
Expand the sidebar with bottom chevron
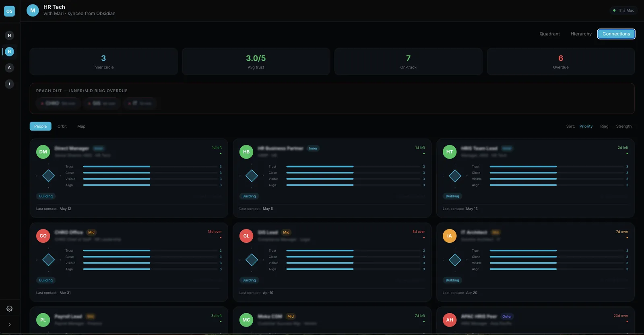[9, 325]
